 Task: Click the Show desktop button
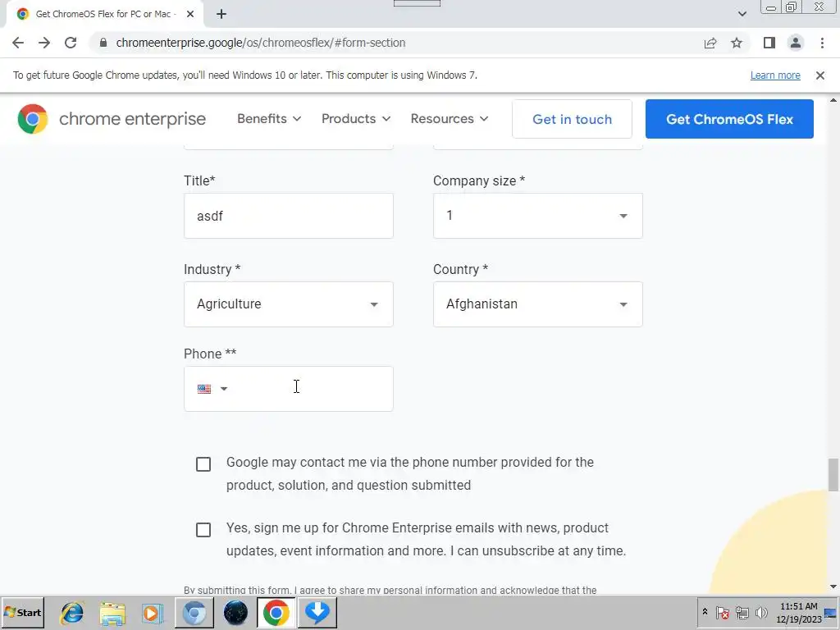click(832, 612)
